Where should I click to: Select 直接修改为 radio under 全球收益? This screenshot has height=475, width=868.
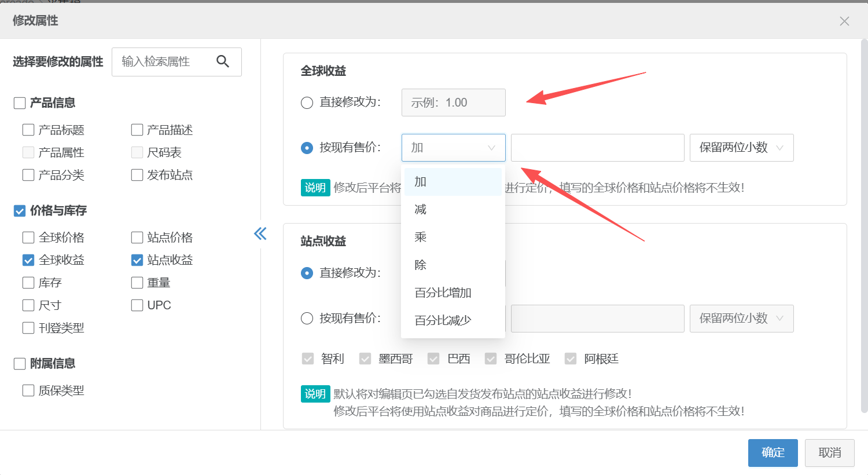tap(307, 103)
